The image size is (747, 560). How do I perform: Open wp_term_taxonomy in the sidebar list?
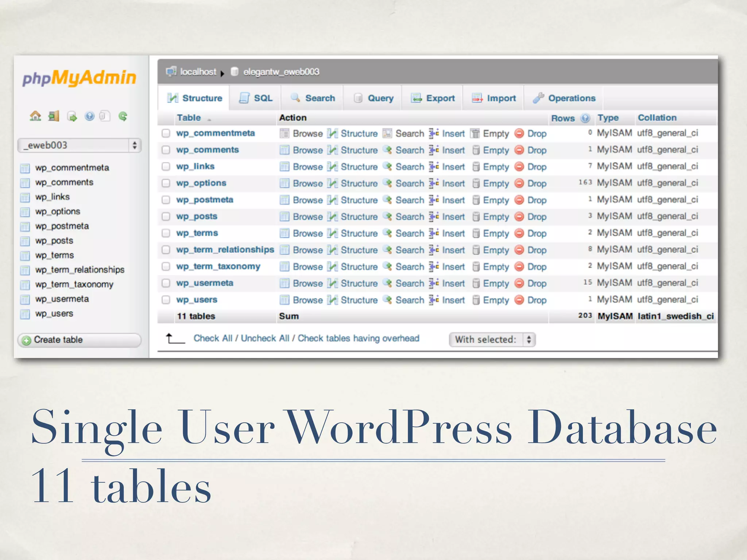(x=74, y=285)
